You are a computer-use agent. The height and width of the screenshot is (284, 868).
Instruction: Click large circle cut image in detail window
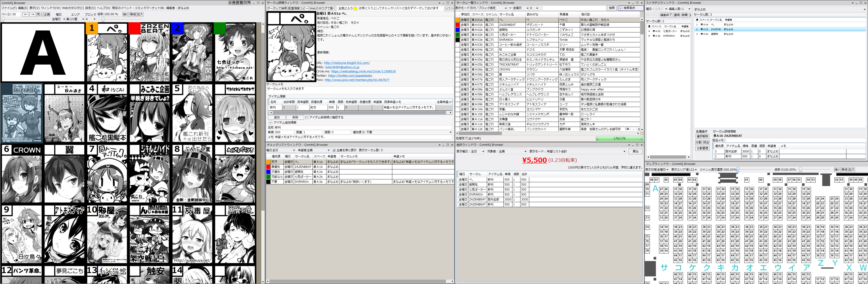pyautogui.click(x=291, y=47)
